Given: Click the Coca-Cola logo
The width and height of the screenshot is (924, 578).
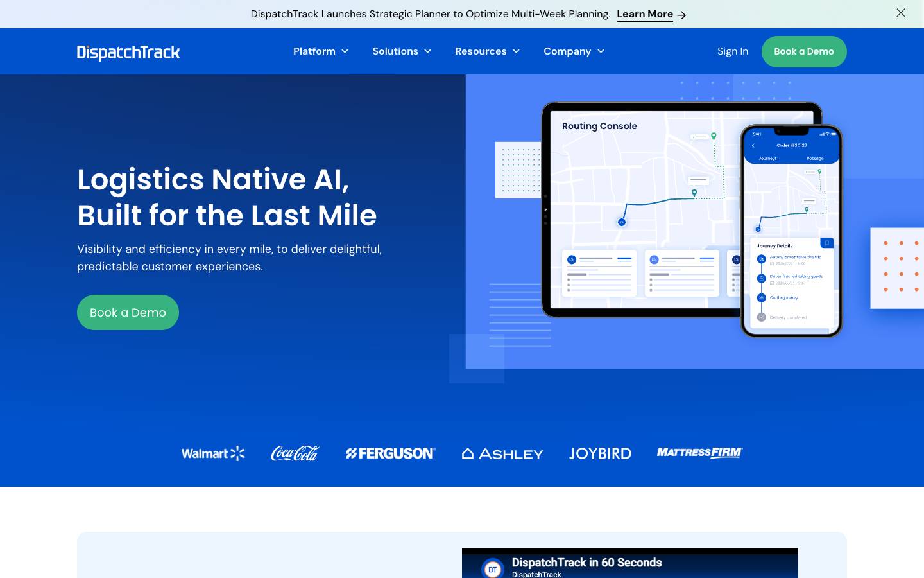Looking at the screenshot, I should (x=295, y=453).
